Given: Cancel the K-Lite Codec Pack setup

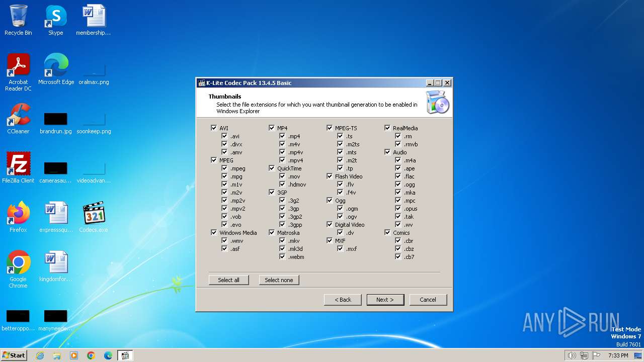Looking at the screenshot, I should click(x=428, y=300).
